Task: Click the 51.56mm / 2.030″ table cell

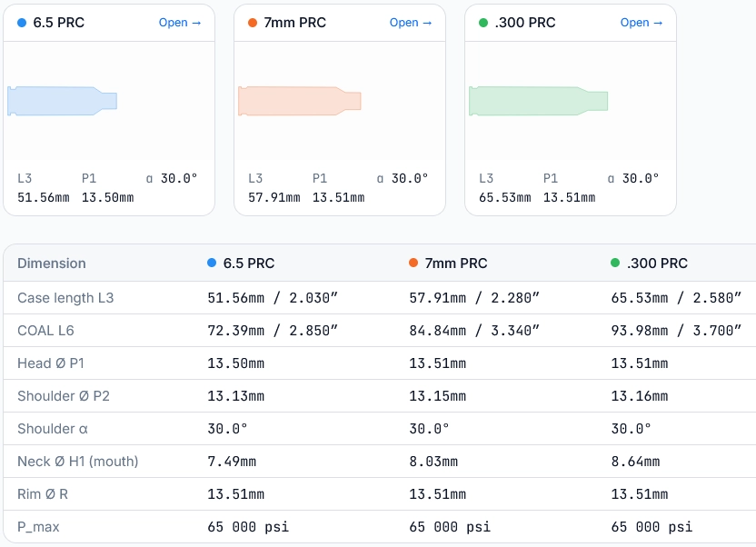Action: pos(273,298)
